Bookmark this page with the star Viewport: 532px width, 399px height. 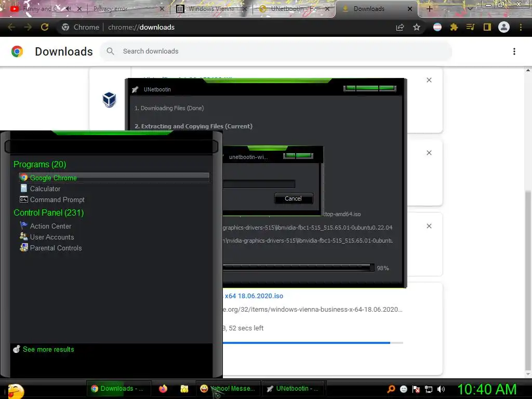click(417, 27)
